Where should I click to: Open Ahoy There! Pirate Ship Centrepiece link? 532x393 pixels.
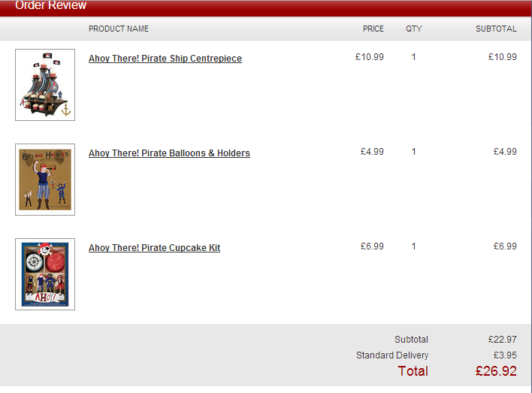coord(165,59)
